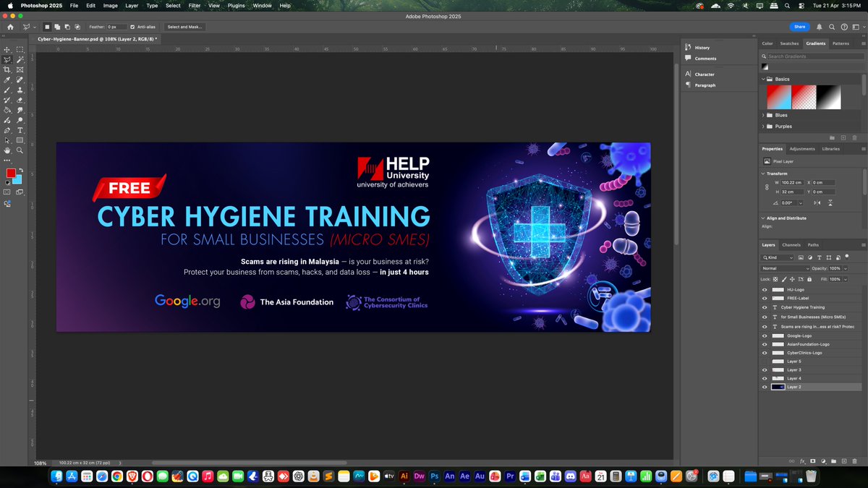Screen dimensions: 868x488
Task: Open the Filter menu
Action: coord(194,5)
